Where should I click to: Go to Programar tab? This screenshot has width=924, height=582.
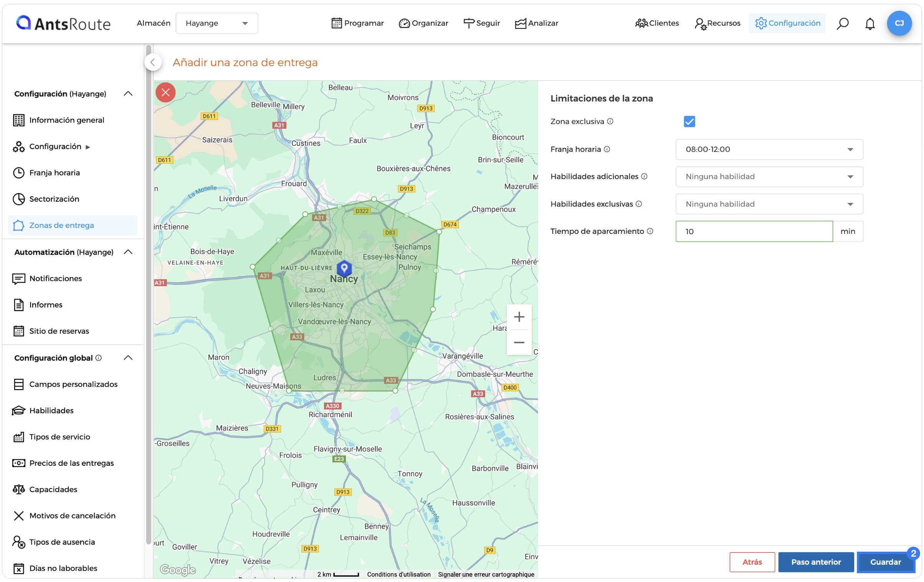(357, 23)
